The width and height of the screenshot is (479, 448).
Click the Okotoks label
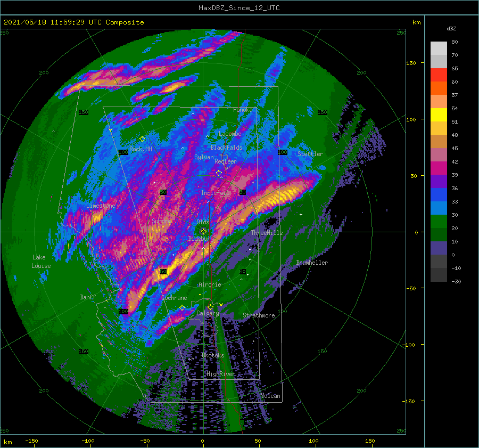tap(213, 355)
